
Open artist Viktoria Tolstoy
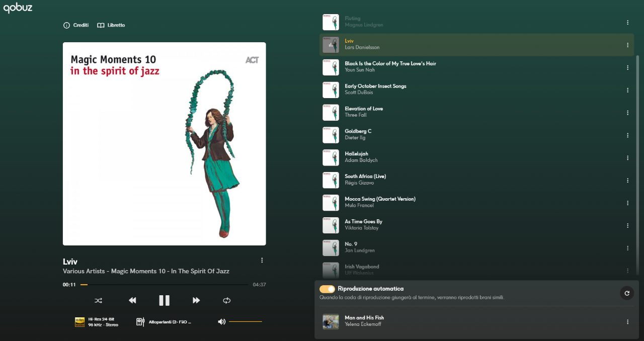(362, 228)
